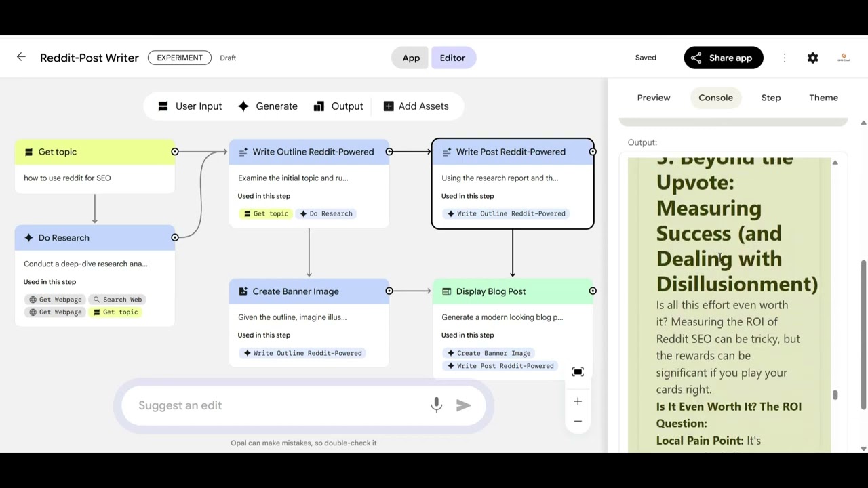Click 'Conduct a deep-dive research ana...' text
The image size is (868, 488).
coord(85,264)
